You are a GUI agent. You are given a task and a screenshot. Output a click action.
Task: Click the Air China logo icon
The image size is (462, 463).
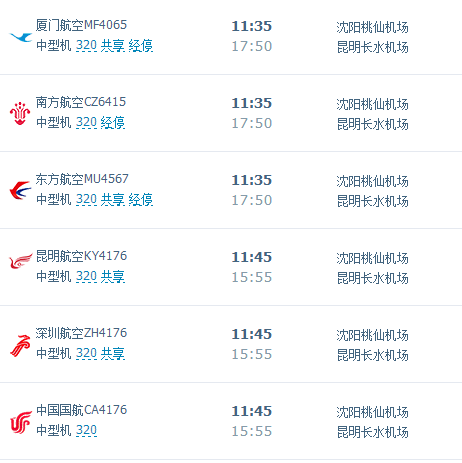(x=21, y=422)
